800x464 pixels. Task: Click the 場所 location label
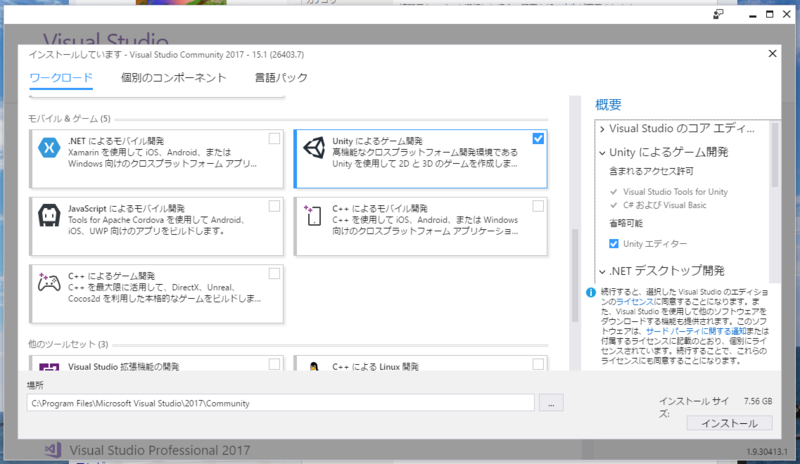[35, 385]
